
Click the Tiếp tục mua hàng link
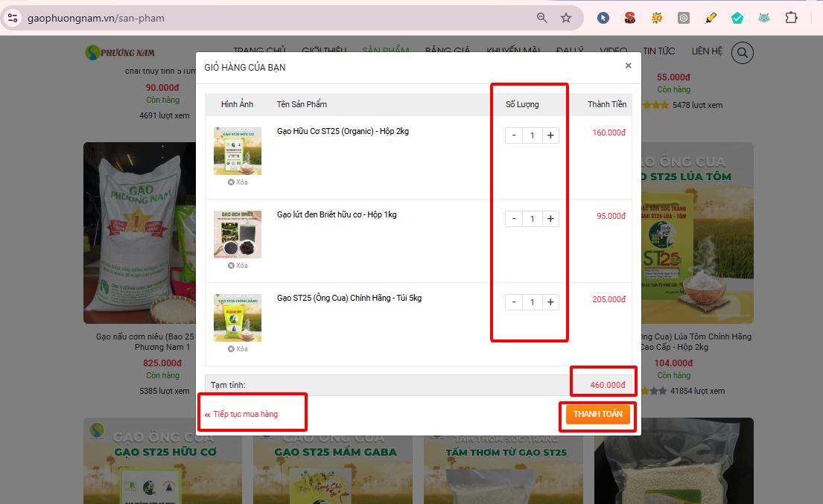point(245,414)
